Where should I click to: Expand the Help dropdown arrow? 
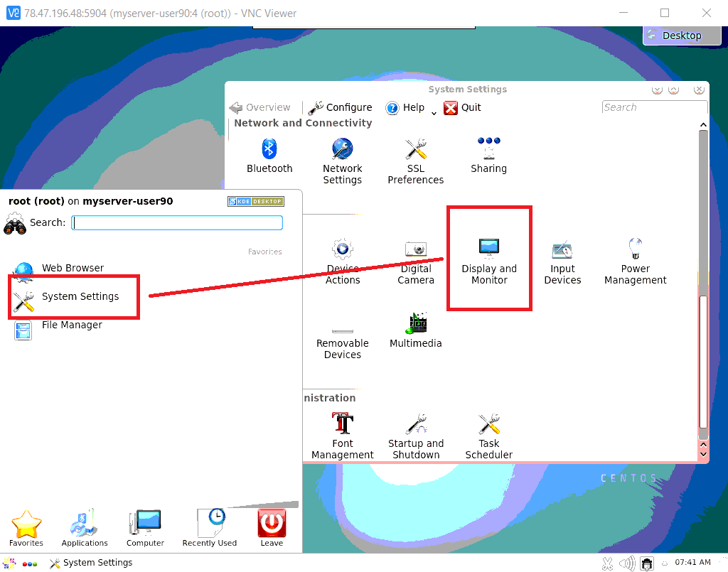click(x=434, y=112)
